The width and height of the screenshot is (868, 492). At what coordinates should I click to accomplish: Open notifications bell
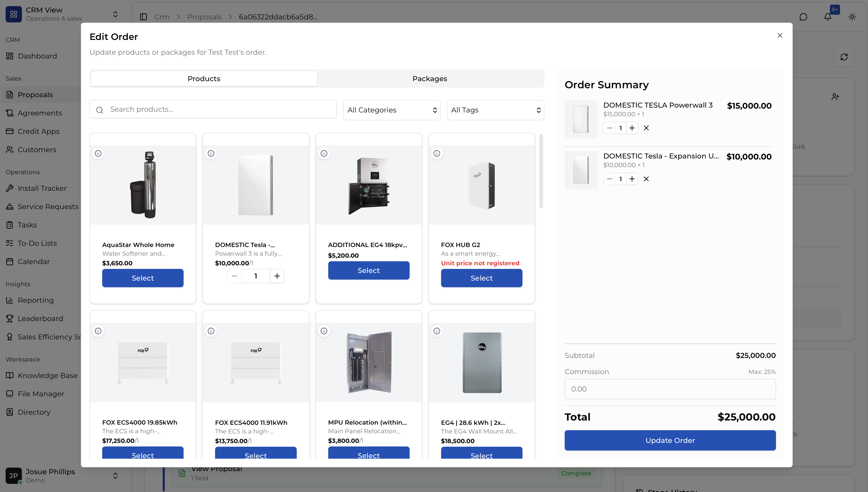828,17
